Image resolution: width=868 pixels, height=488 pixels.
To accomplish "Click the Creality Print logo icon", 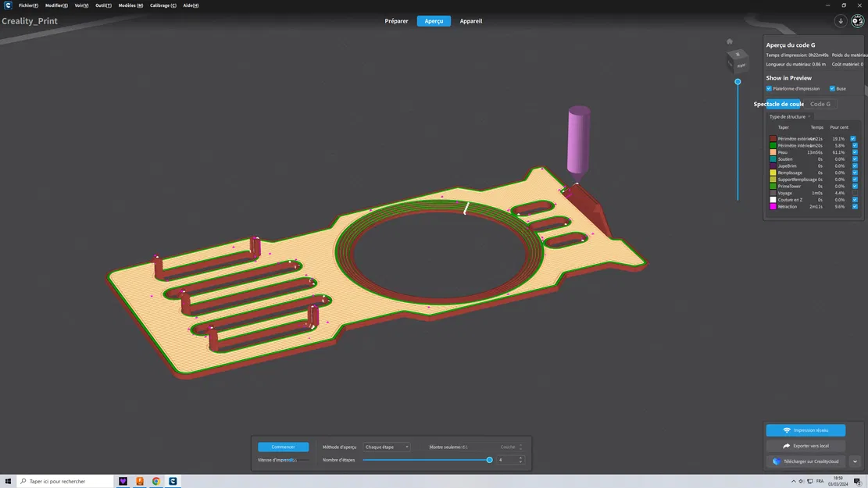I will [7, 5].
